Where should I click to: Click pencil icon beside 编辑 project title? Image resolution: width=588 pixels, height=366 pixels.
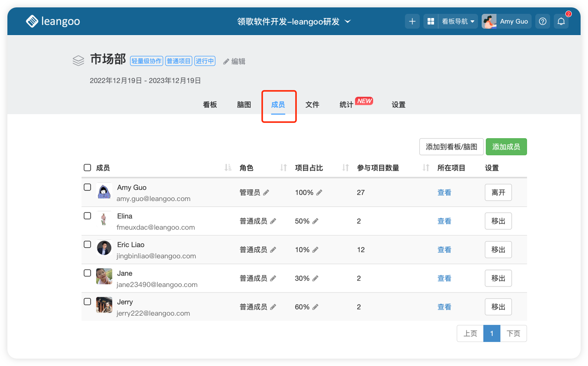click(x=226, y=61)
